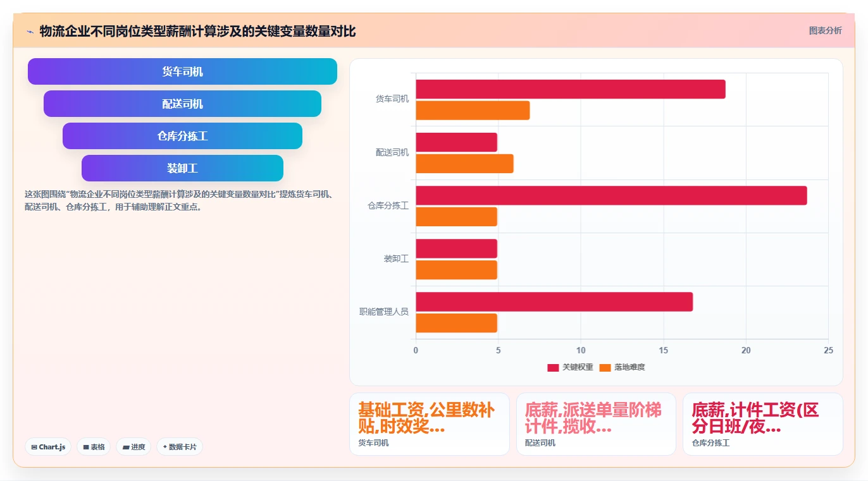Toggle the 关键权重 legend item
Image resolution: width=868 pixels, height=481 pixels.
point(570,367)
